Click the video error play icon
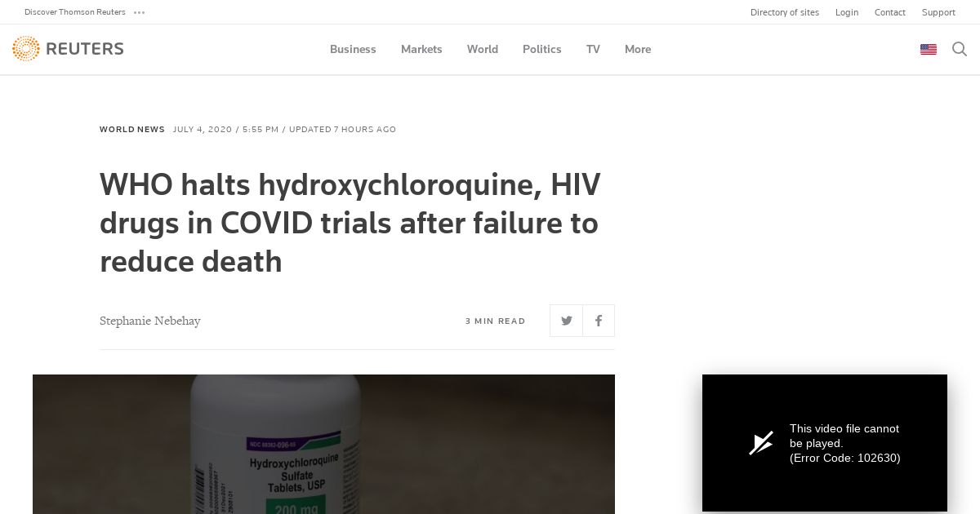 [761, 443]
